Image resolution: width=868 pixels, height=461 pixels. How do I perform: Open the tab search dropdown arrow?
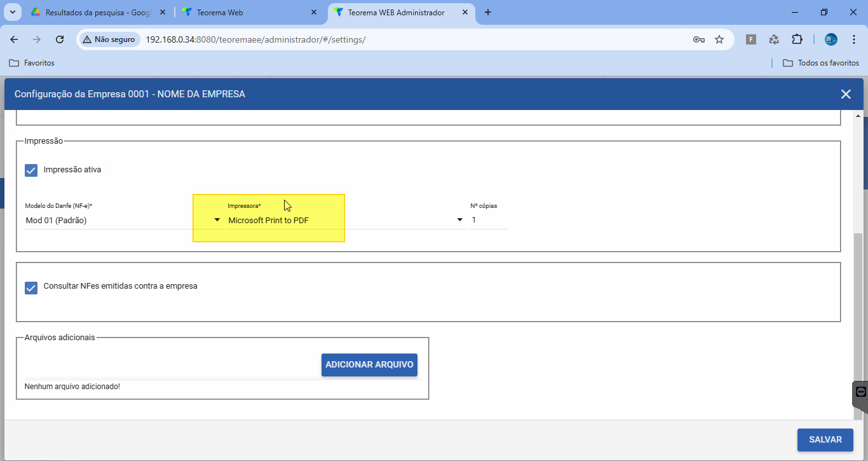pyautogui.click(x=12, y=12)
